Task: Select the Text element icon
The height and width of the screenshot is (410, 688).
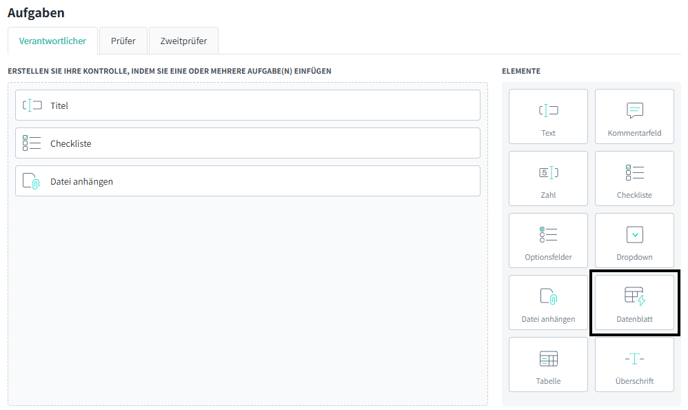Action: [x=548, y=111]
